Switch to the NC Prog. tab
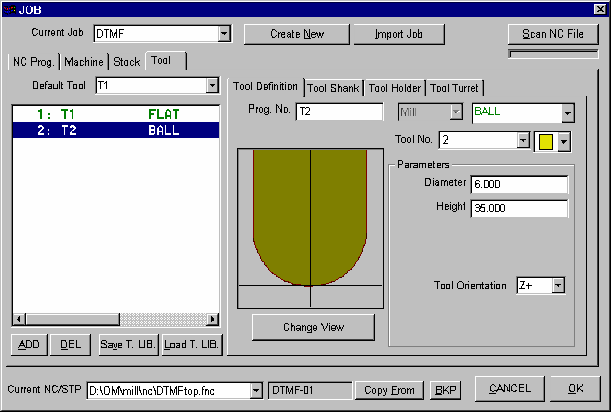 coord(33,62)
